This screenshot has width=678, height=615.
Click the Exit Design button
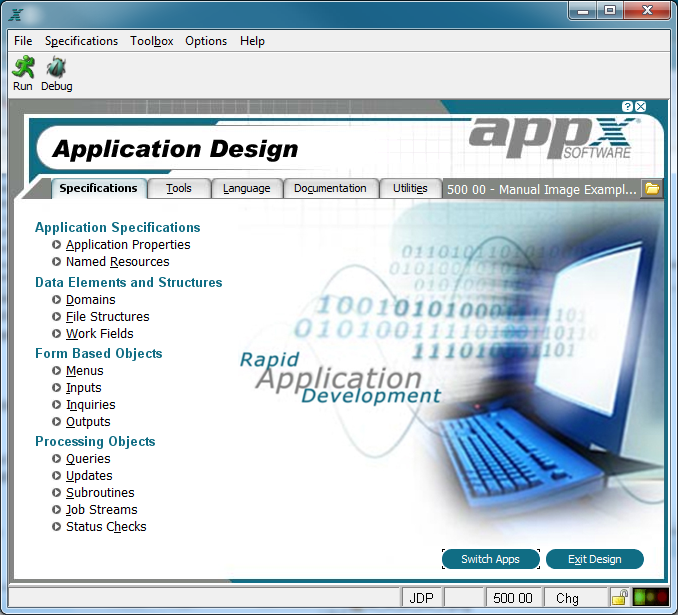point(595,559)
